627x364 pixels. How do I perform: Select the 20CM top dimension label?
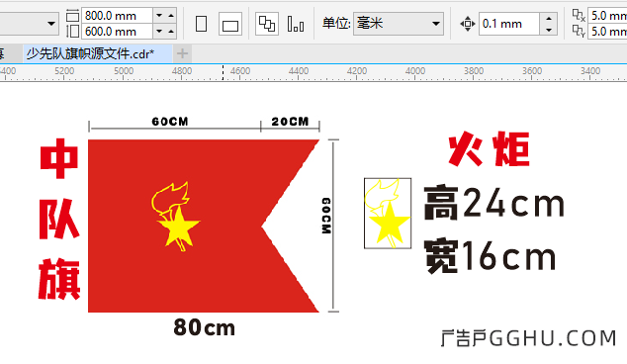pos(291,122)
